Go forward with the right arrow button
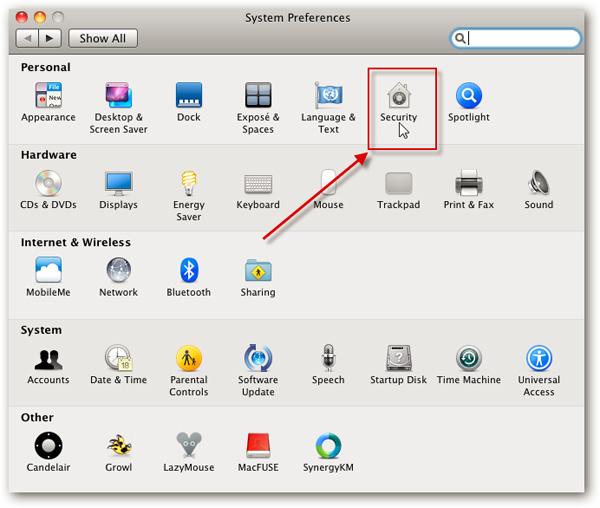This screenshot has height=508, width=600. pos(50,38)
